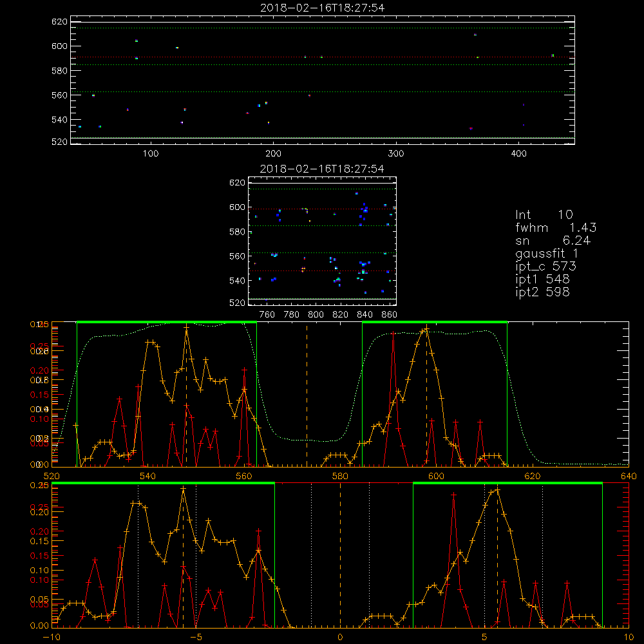
Task: Click x-axis label 5 on bottom plot
Action: (x=484, y=637)
